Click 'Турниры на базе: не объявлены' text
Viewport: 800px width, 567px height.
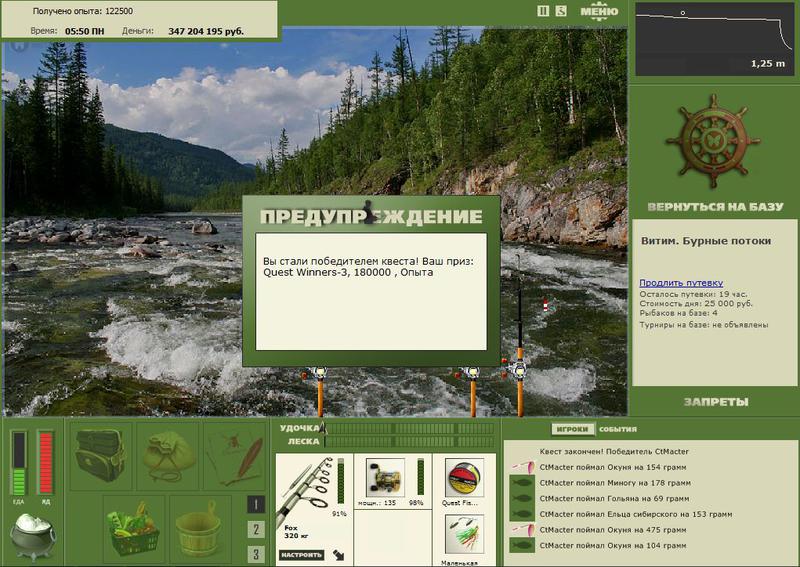pyautogui.click(x=704, y=325)
